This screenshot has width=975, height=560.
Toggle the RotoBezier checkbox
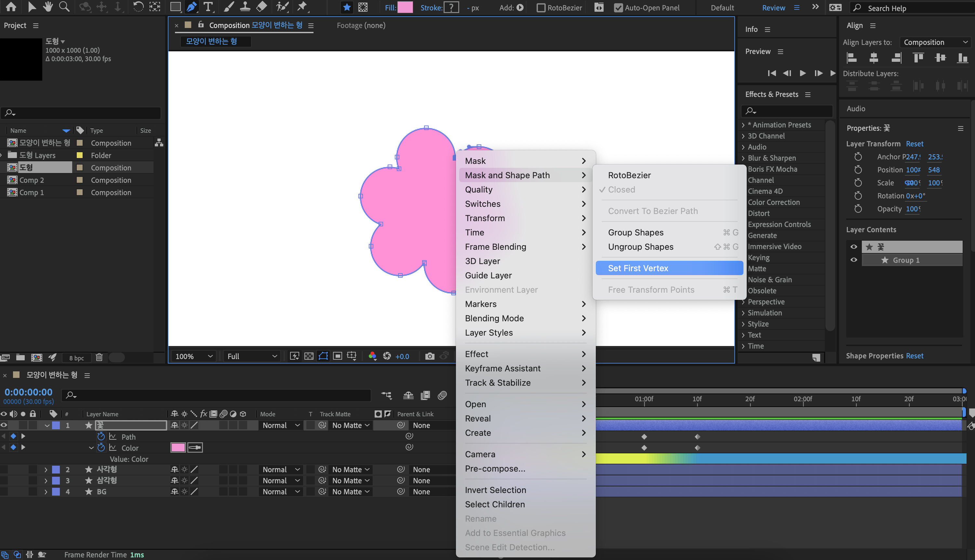point(541,8)
